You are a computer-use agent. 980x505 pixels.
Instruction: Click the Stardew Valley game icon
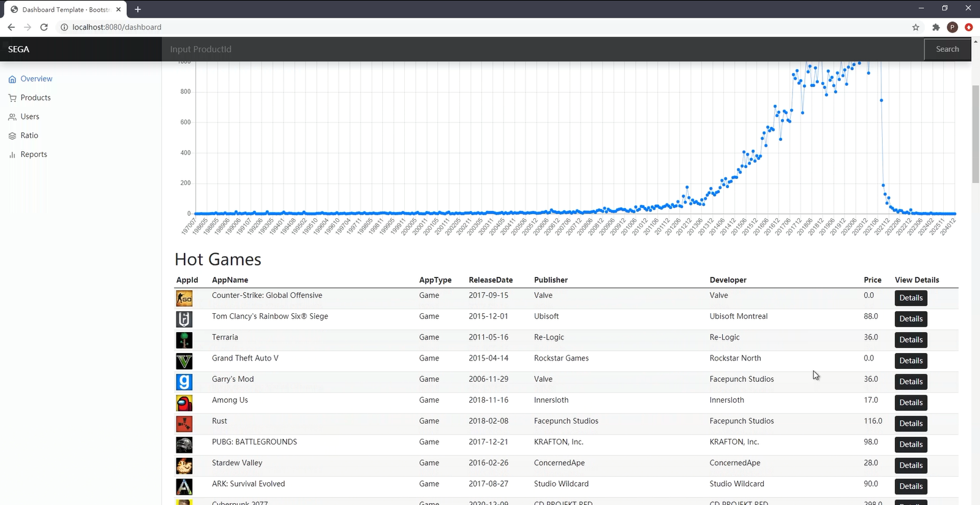pyautogui.click(x=184, y=466)
